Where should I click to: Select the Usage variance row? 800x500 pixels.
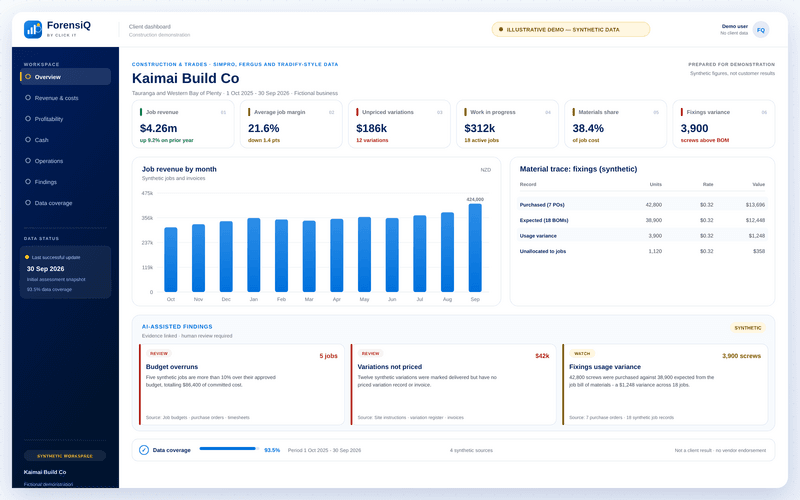pyautogui.click(x=642, y=236)
